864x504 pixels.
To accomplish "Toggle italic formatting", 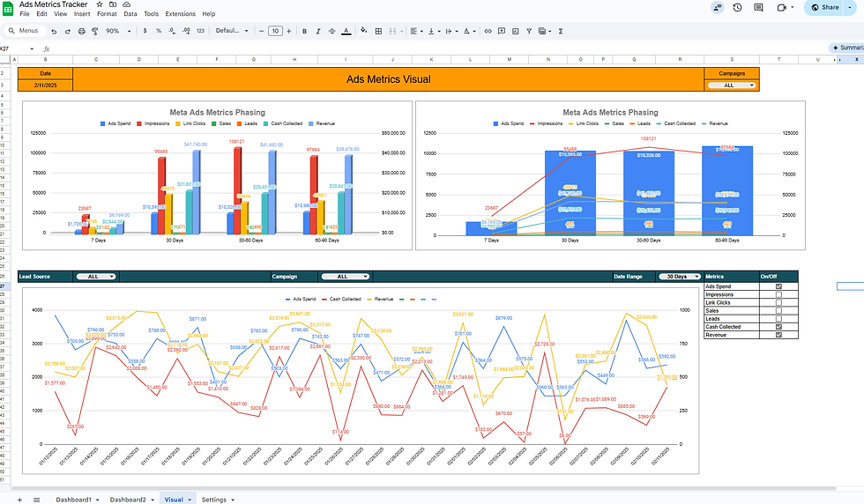I will [318, 32].
